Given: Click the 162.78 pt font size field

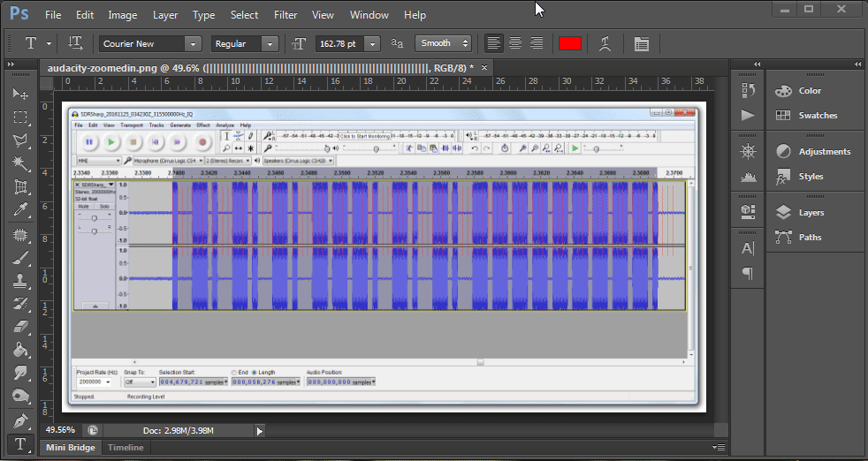Looking at the screenshot, I should coord(340,44).
